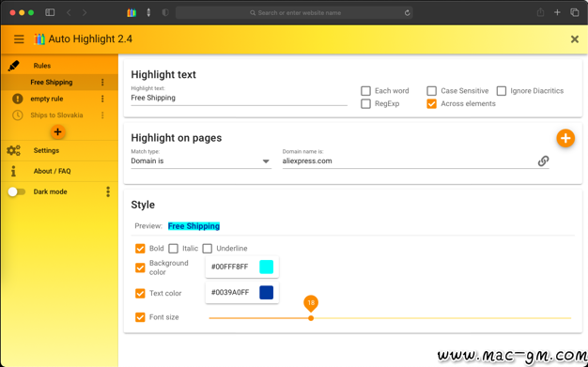
Task: Click the dark blue text color swatch
Action: 266,293
